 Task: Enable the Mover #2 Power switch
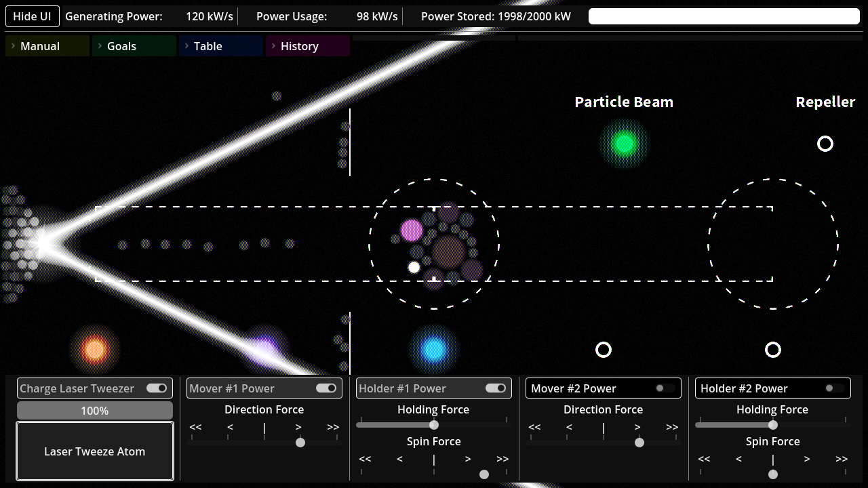[x=665, y=388]
